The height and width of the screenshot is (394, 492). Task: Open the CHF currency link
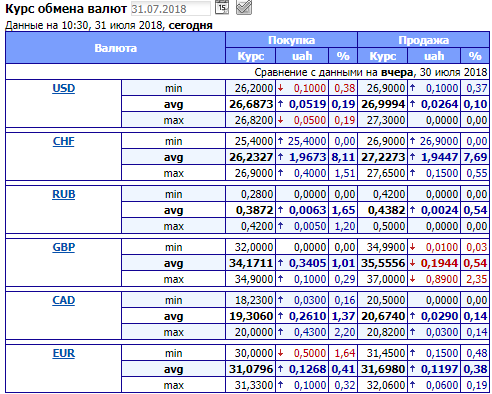click(x=64, y=141)
